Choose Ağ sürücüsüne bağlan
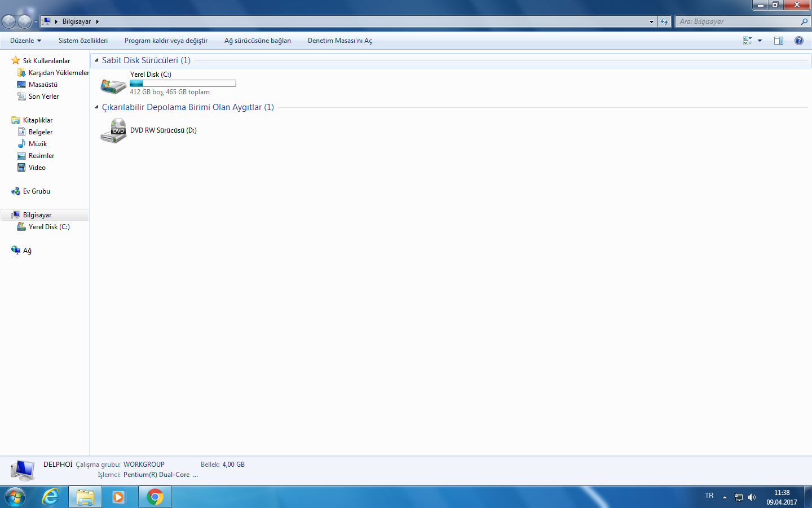Viewport: 812px width, 508px height. click(258, 41)
